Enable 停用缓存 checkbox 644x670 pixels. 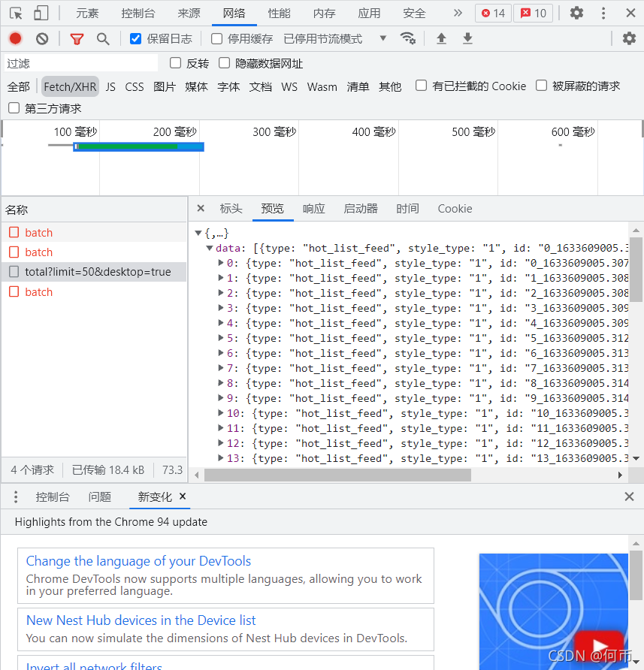click(217, 39)
